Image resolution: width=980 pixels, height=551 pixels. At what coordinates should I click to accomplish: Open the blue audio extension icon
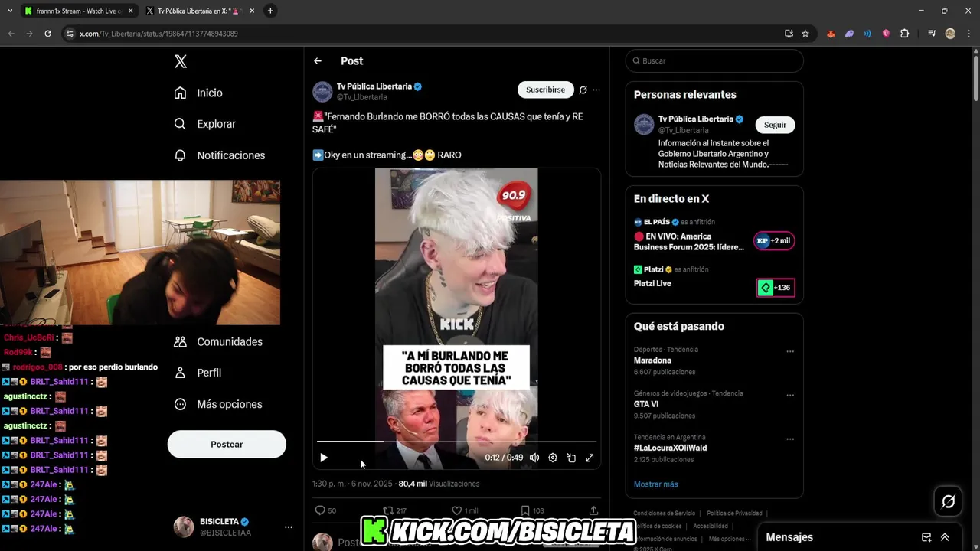click(867, 34)
